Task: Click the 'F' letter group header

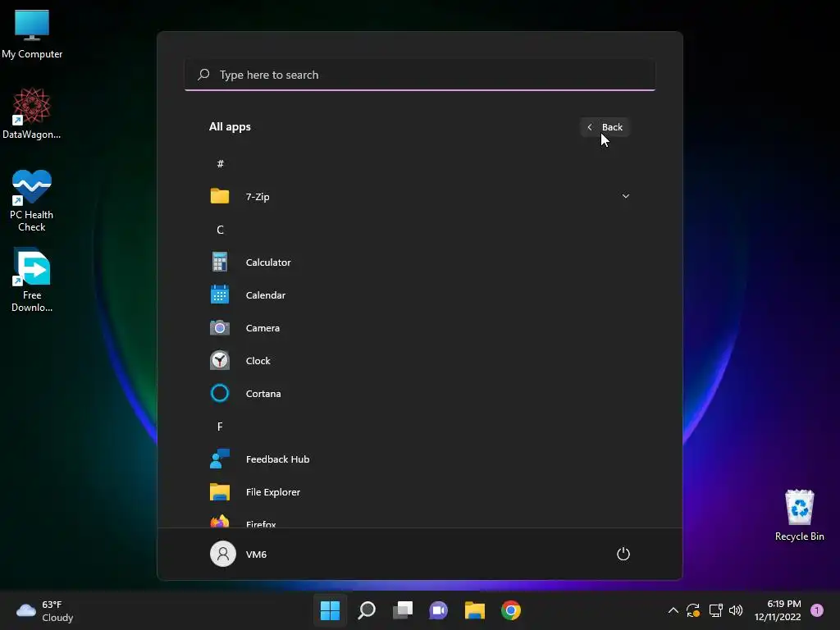Action: 220,426
